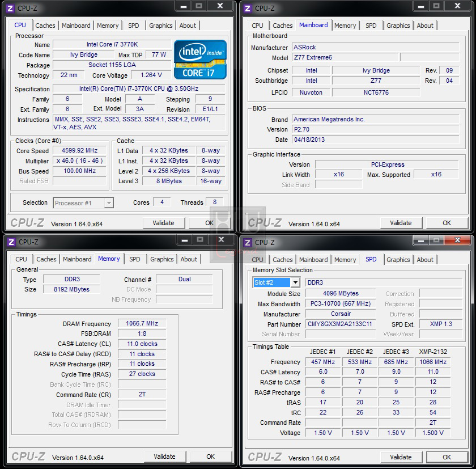This screenshot has width=476, height=469.
Task: Open Graphics tab in the Processor window
Action: pos(160,26)
